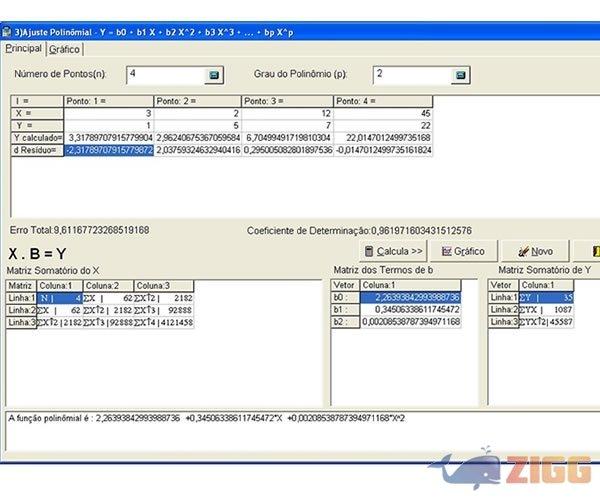Click the partially visible yellow button
This screenshot has width=600, height=500.
594,251
